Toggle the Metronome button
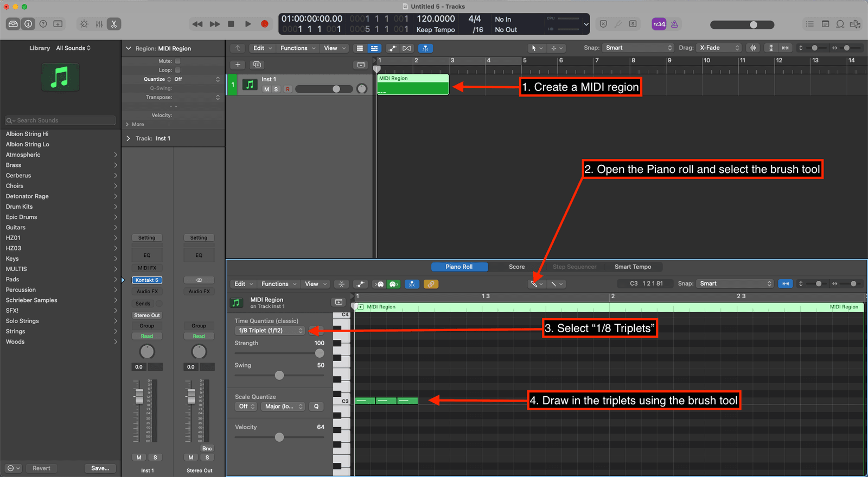Viewport: 868px width, 477px height. pyautogui.click(x=674, y=24)
